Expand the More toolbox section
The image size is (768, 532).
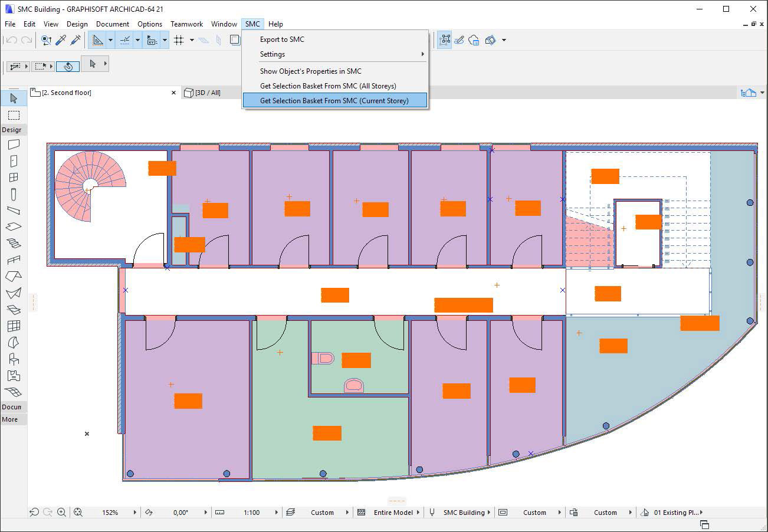13,419
